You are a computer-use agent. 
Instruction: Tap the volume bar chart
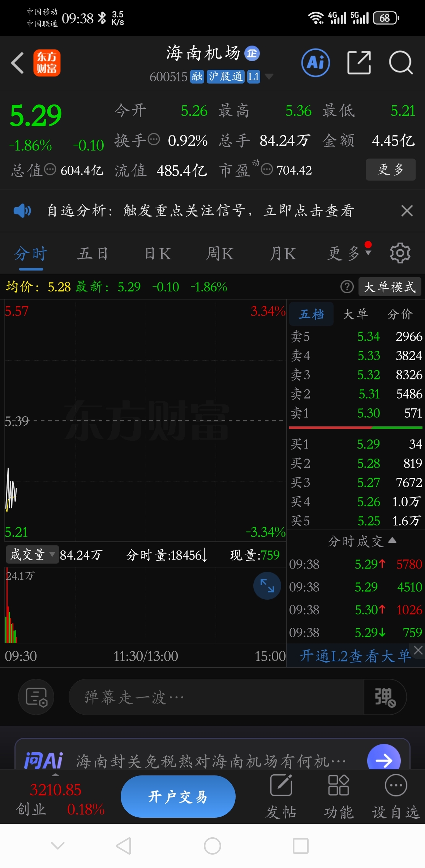click(x=145, y=605)
